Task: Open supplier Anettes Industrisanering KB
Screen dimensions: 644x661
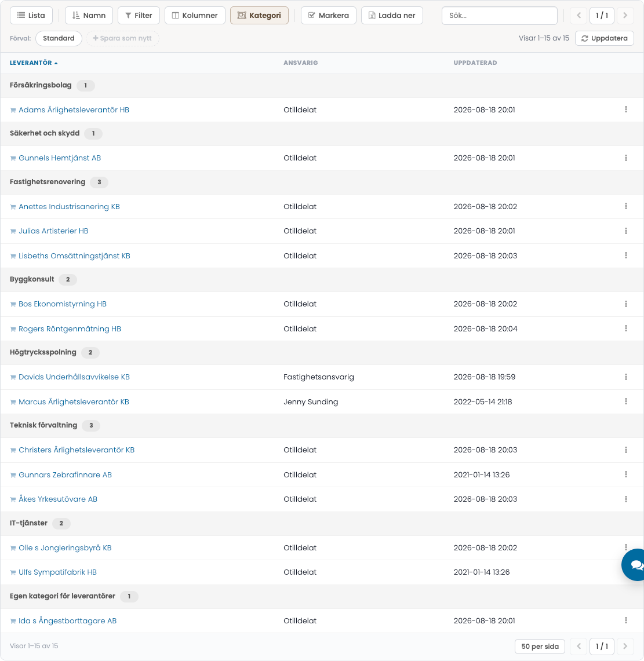Action: pyautogui.click(x=69, y=207)
